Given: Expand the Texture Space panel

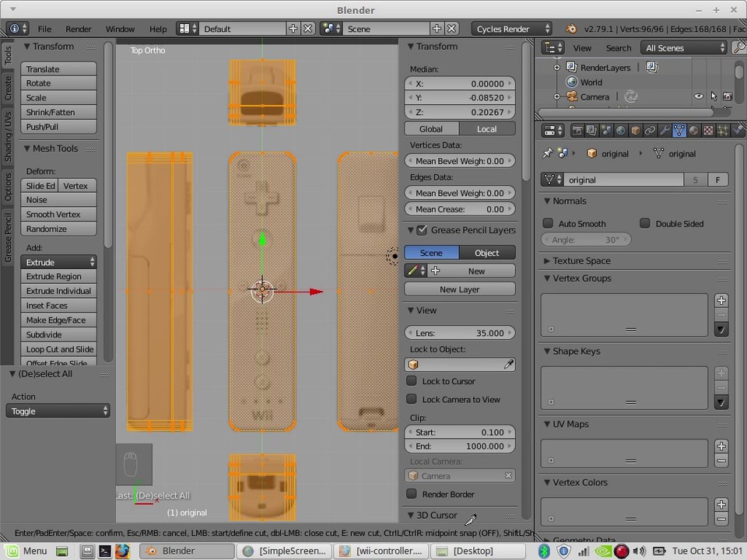Looking at the screenshot, I should pyautogui.click(x=547, y=261).
